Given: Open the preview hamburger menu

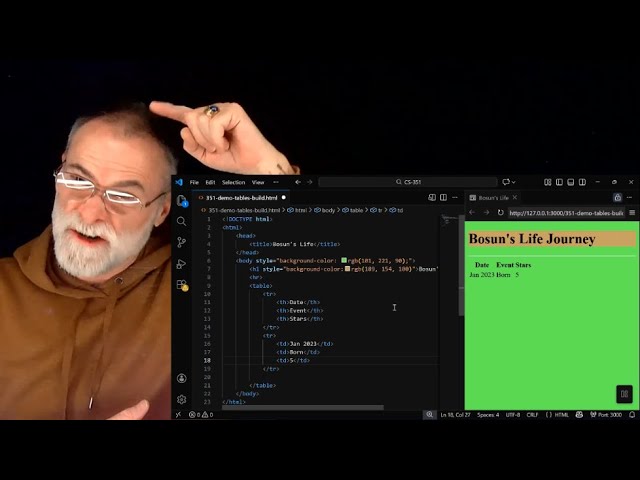Looking at the screenshot, I should (632, 212).
